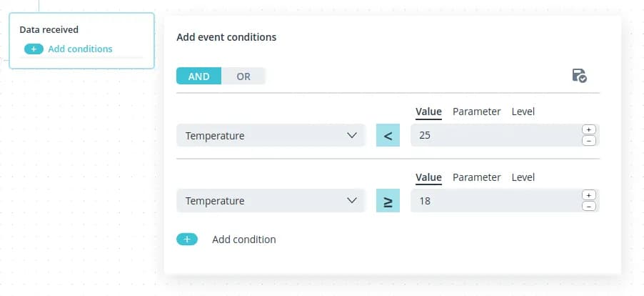Click the greater-or-equal operator in second condition
The width and height of the screenshot is (644, 296).
tap(388, 202)
